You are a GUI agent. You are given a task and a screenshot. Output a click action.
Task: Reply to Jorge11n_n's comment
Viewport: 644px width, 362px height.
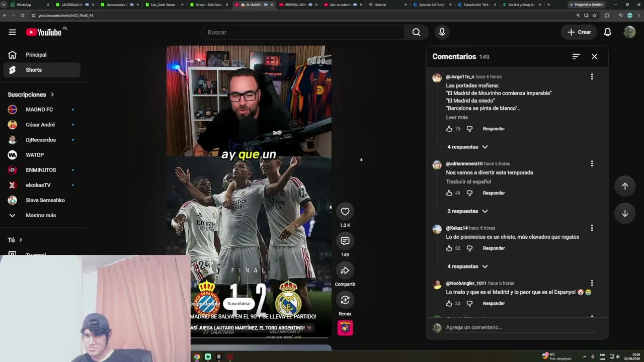[494, 129]
